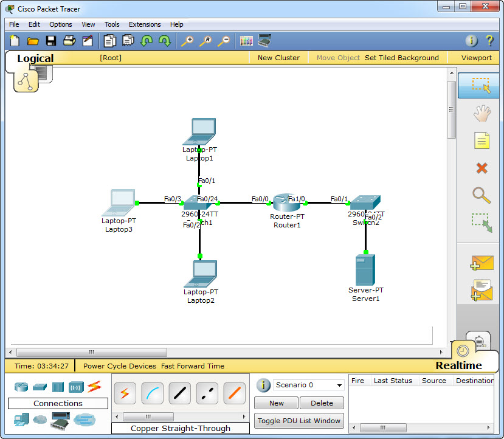Open the Options menu

60,24
